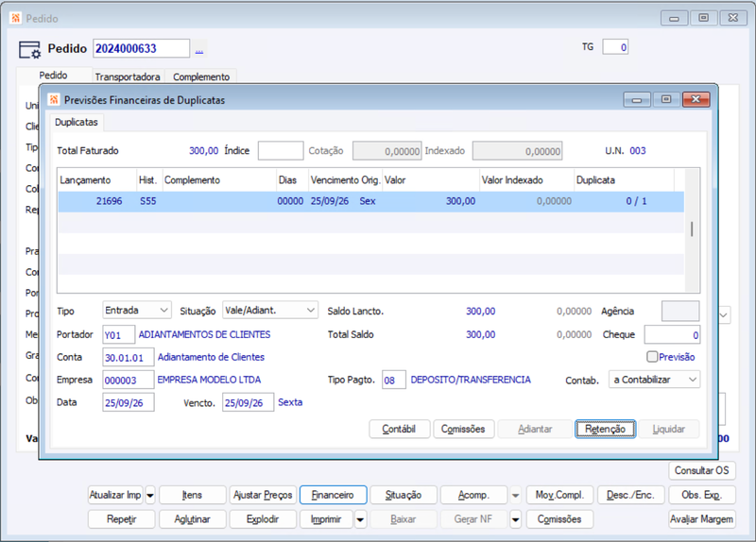Click the Cheque input field

(672, 335)
